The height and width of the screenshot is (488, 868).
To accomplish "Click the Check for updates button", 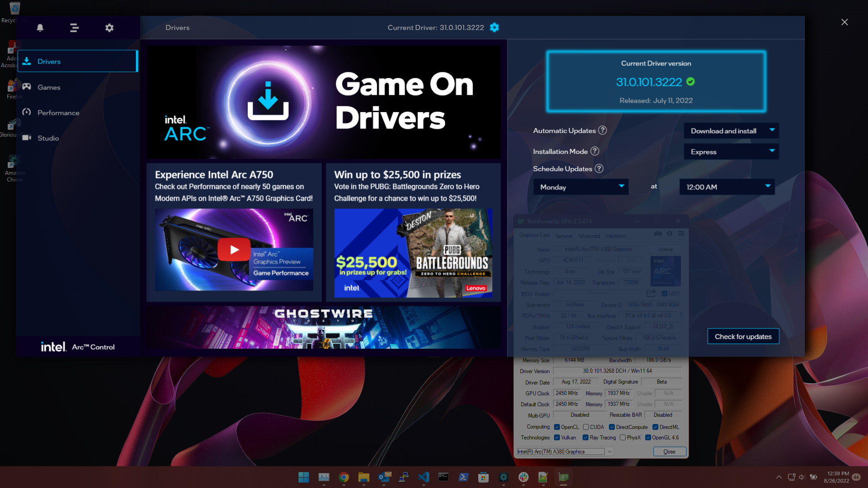I will click(743, 336).
